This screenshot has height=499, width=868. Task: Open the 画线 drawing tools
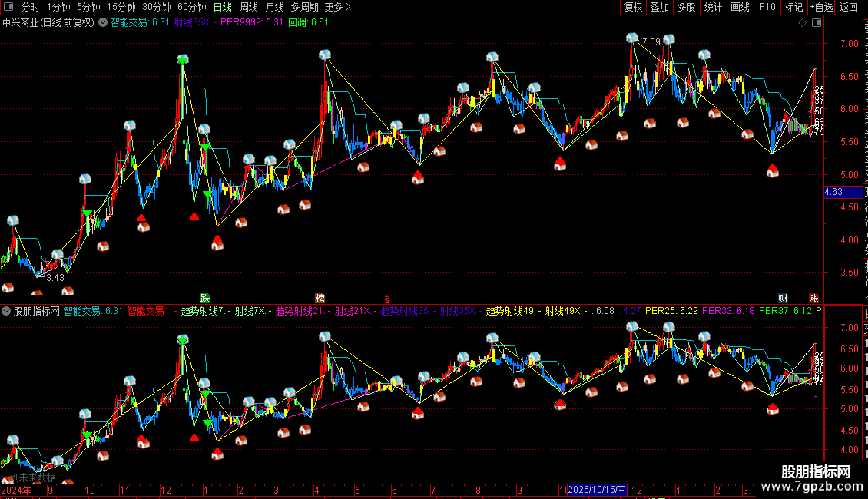pyautogui.click(x=740, y=7)
